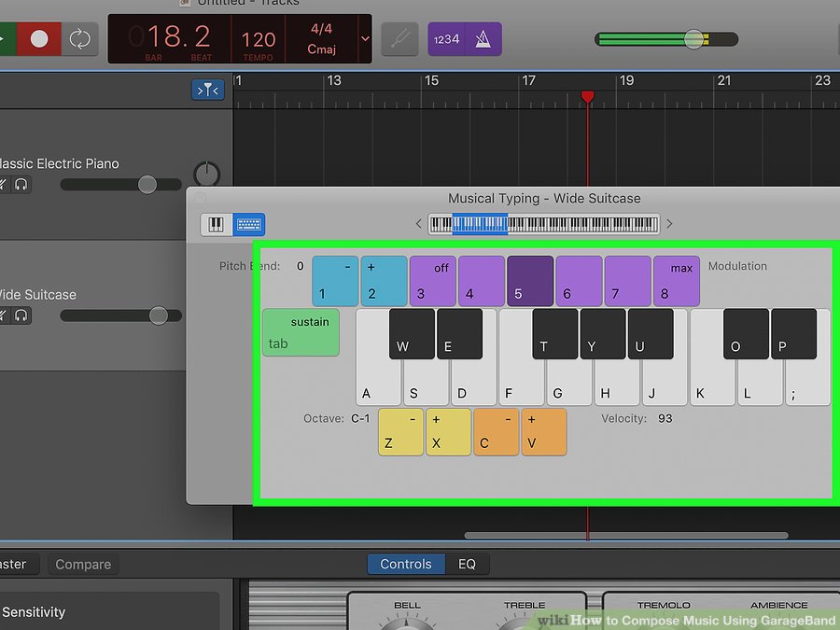
Task: Click the Compare button
Action: point(83,564)
